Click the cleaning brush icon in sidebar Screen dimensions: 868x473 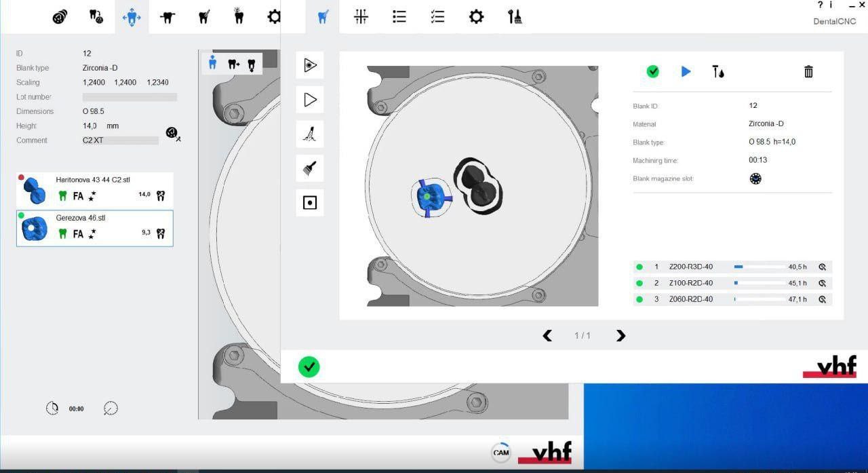[310, 168]
